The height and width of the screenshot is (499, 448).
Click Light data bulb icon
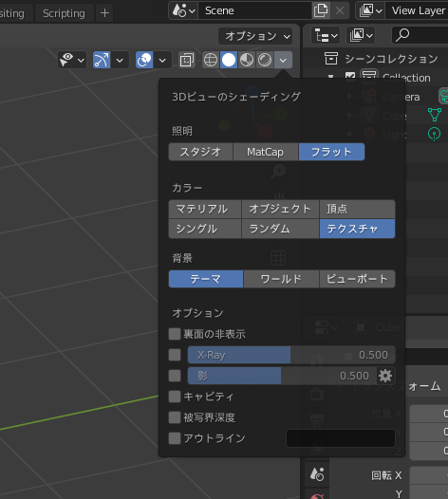[435, 134]
